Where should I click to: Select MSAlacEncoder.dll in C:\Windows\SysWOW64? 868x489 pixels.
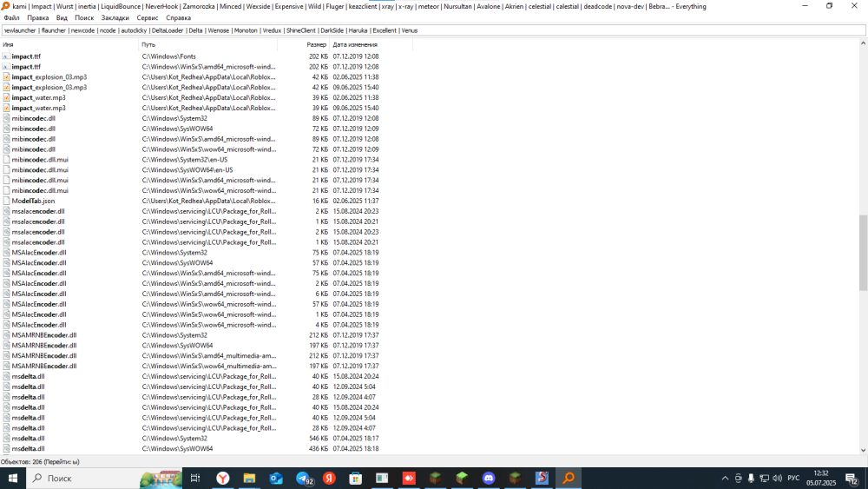point(39,263)
